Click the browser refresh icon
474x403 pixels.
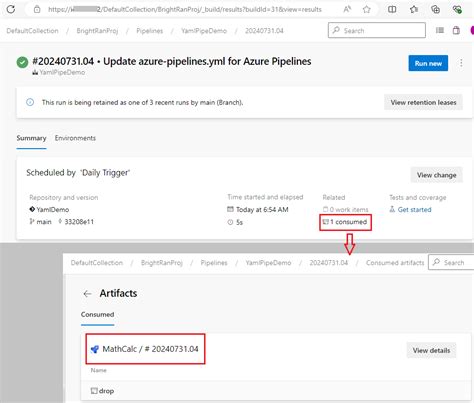[11, 9]
